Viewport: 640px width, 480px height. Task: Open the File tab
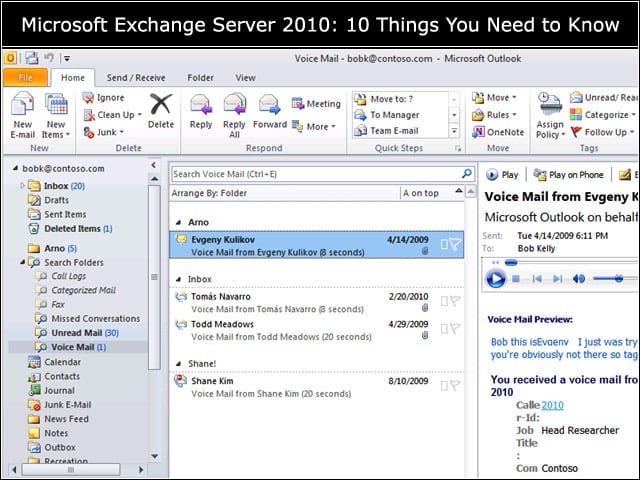click(x=25, y=78)
